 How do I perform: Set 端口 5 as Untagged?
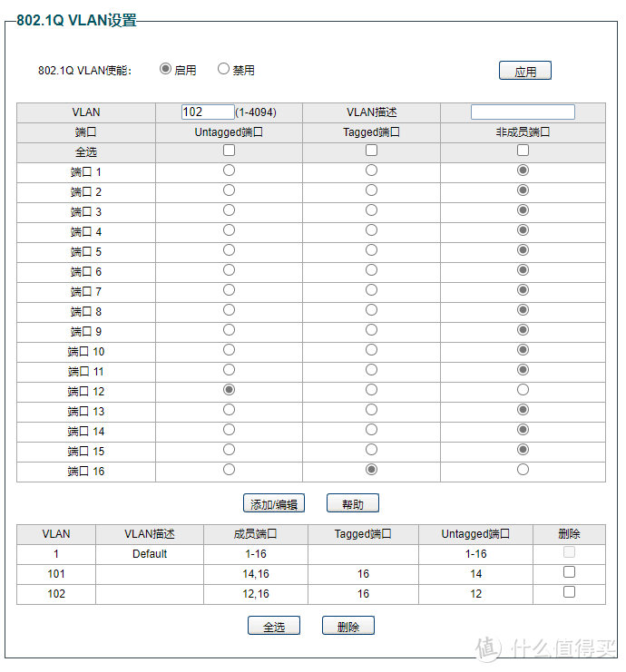click(229, 250)
